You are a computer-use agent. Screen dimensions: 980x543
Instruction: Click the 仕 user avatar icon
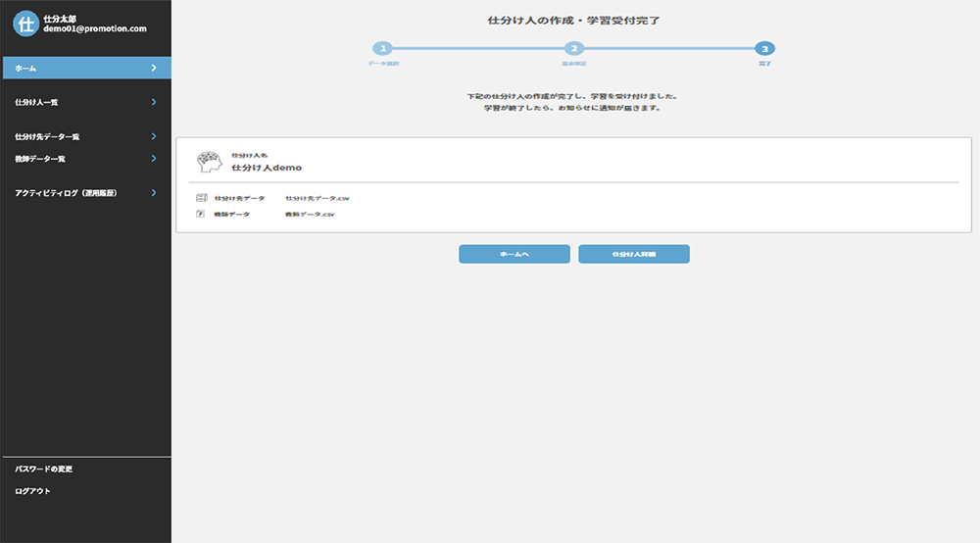click(25, 24)
